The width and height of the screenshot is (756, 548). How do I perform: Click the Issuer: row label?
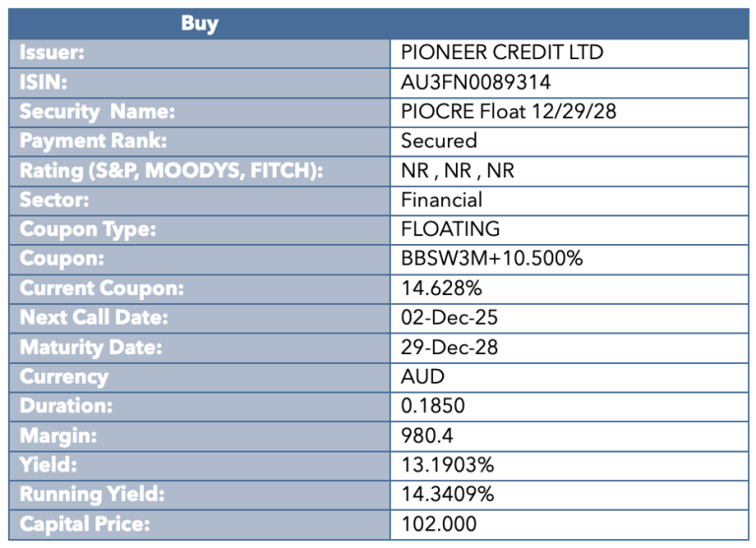click(52, 52)
